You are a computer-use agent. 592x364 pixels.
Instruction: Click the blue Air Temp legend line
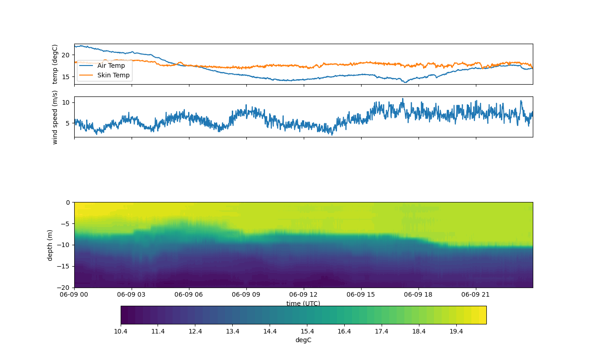pyautogui.click(x=86, y=66)
